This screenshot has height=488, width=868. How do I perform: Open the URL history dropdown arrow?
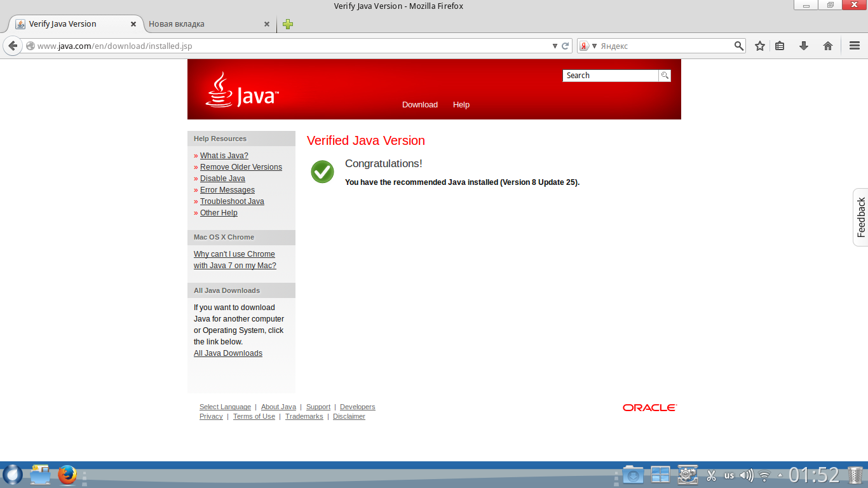pyautogui.click(x=555, y=46)
